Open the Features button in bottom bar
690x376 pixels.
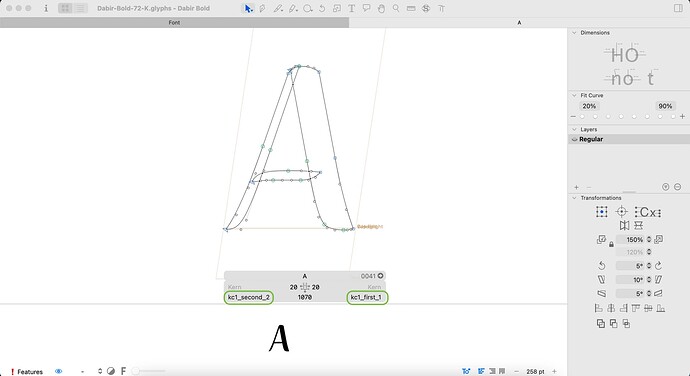tap(27, 372)
